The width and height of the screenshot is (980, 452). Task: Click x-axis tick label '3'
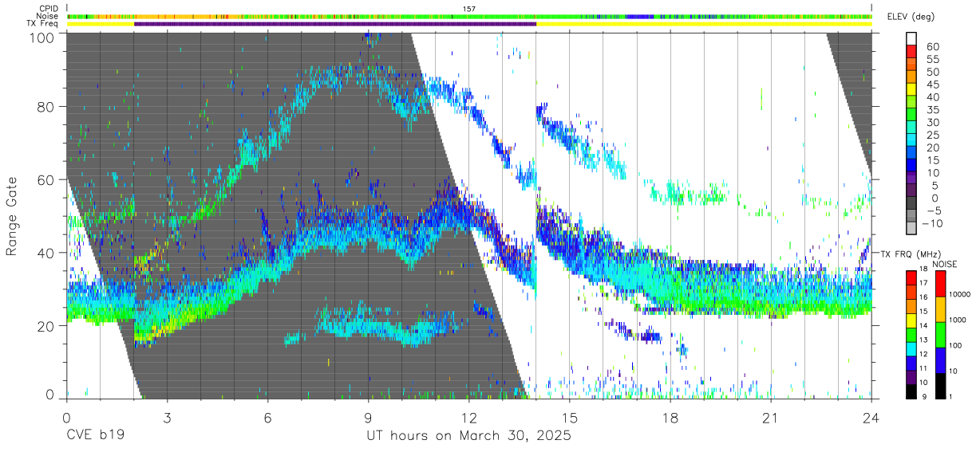(x=167, y=418)
